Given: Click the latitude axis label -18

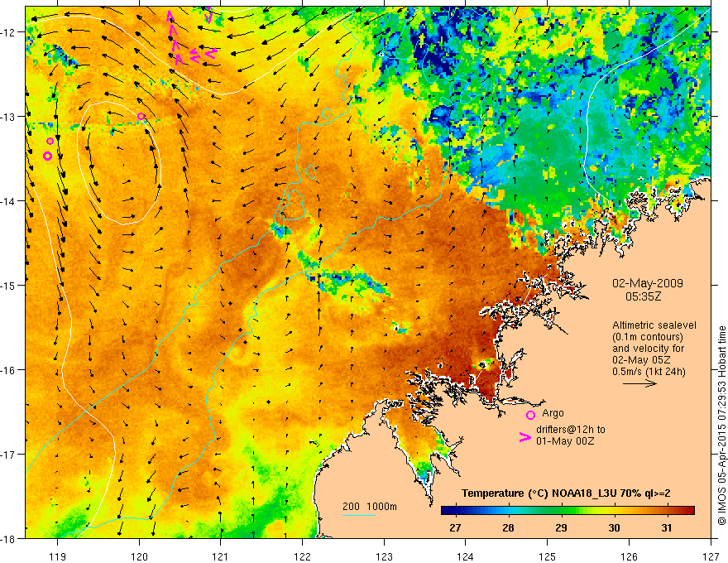Looking at the screenshot, I should point(8,538).
